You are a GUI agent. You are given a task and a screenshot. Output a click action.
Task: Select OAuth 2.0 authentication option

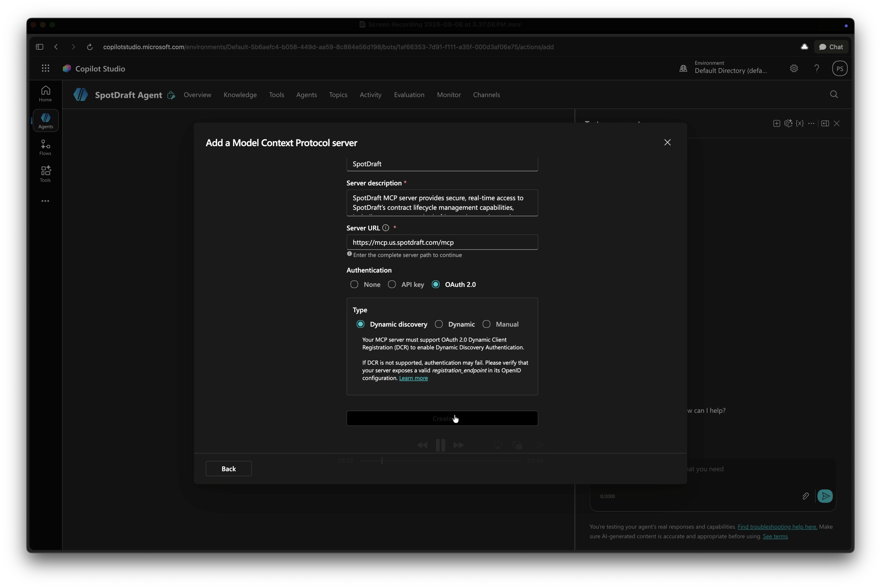(x=436, y=285)
